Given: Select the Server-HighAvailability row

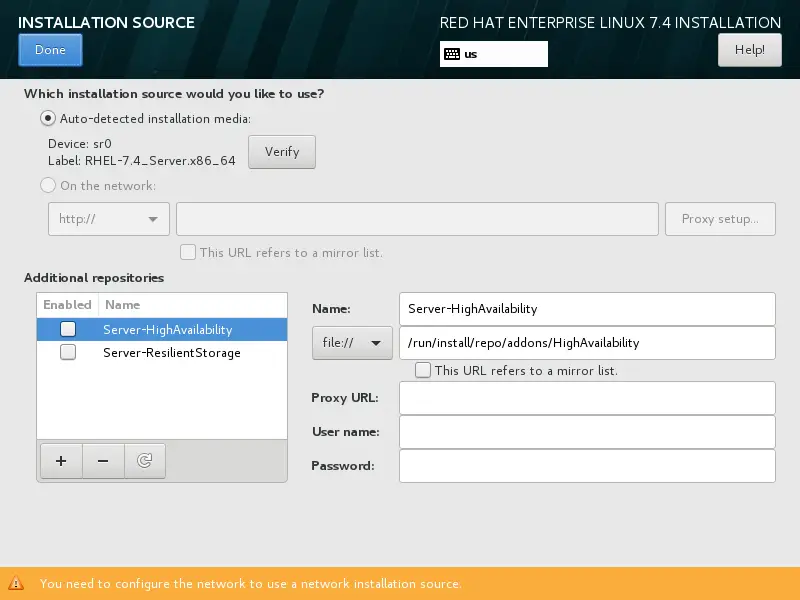Looking at the screenshot, I should pyautogui.click(x=162, y=330).
